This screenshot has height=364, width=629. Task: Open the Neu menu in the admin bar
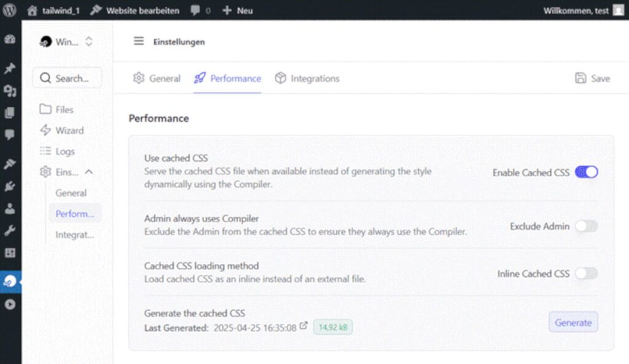coord(237,10)
